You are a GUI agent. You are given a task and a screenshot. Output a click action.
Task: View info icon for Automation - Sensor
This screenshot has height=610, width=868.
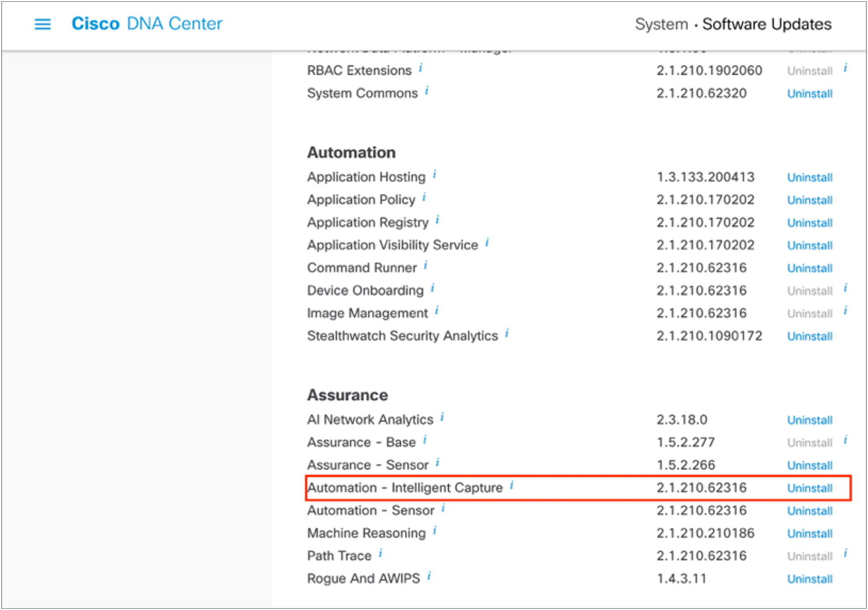click(x=443, y=508)
